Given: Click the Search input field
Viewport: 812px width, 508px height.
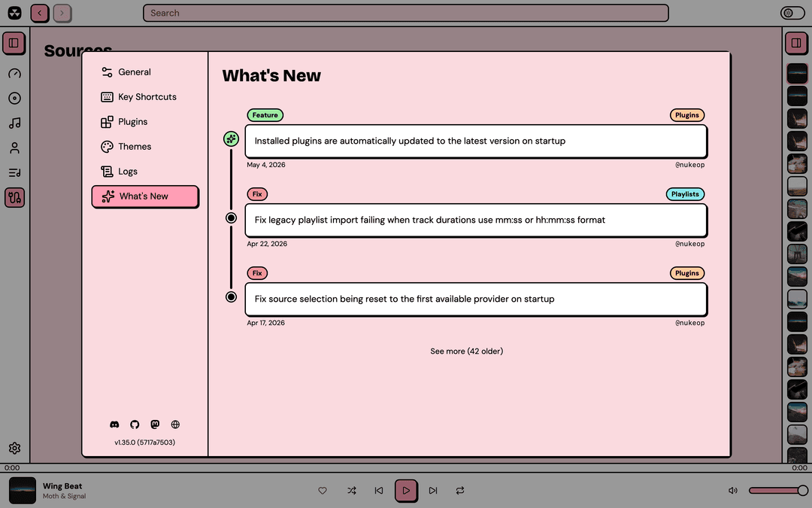Looking at the screenshot, I should click(x=405, y=13).
